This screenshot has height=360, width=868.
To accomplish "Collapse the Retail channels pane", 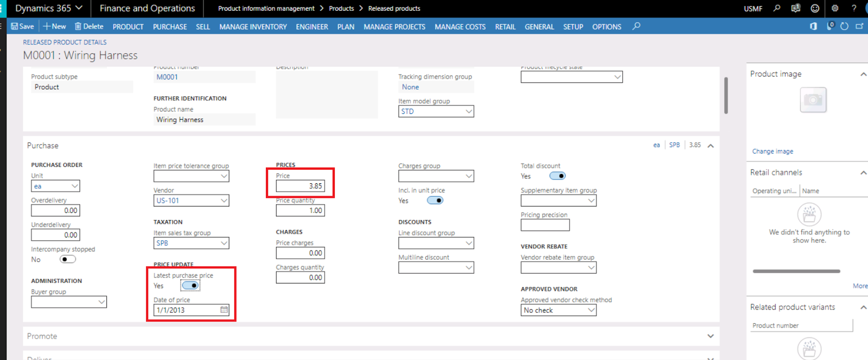I will click(863, 172).
